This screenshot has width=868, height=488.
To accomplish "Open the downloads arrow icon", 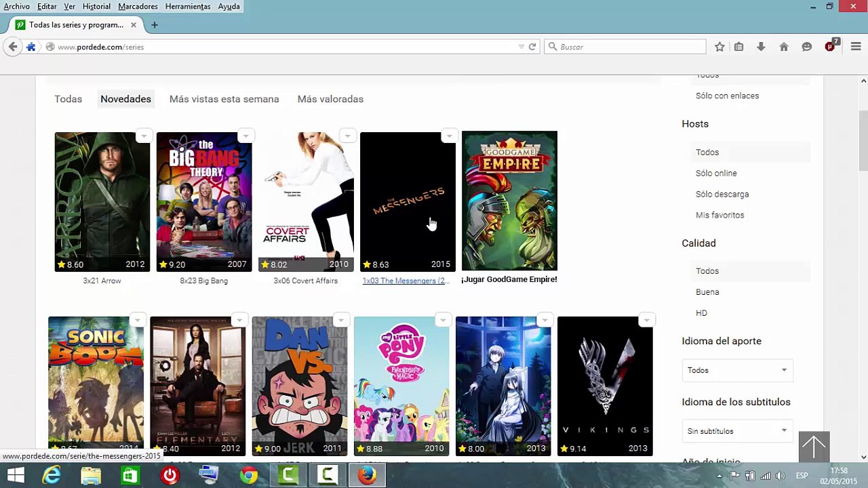I will point(761,47).
